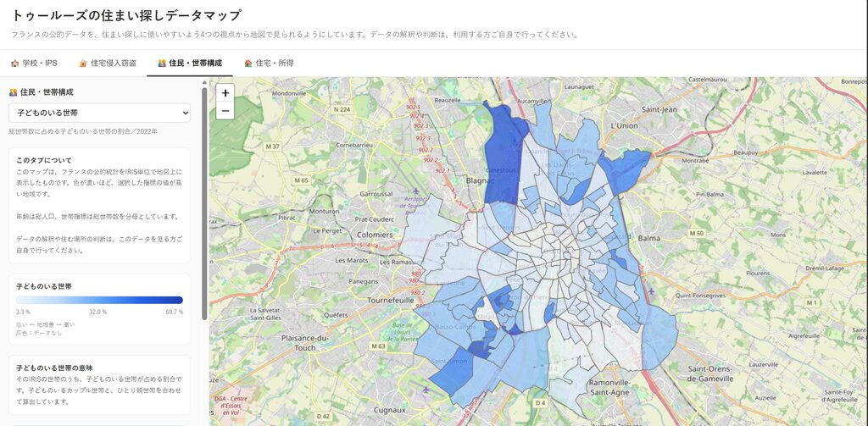The height and width of the screenshot is (426, 868).
Task: Click the M 37 road shield
Action: [x=272, y=147]
